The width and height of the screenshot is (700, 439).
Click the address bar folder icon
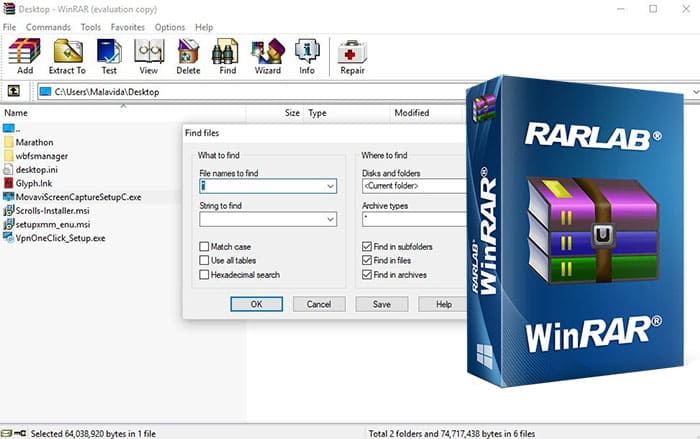(45, 92)
